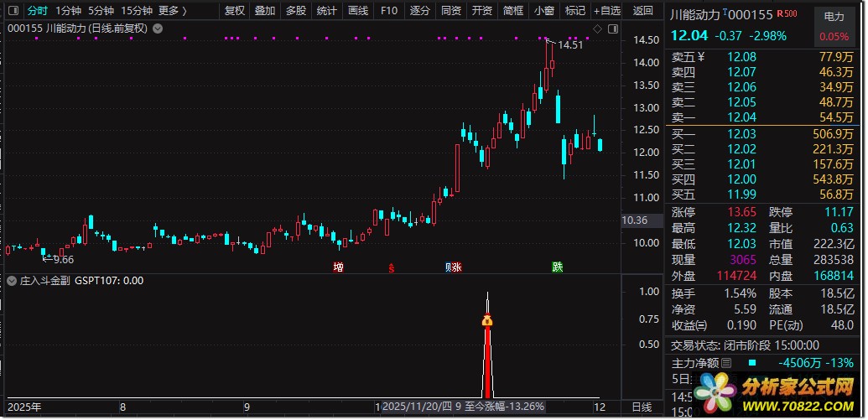Click the 卖一 price 12.04

click(x=742, y=117)
